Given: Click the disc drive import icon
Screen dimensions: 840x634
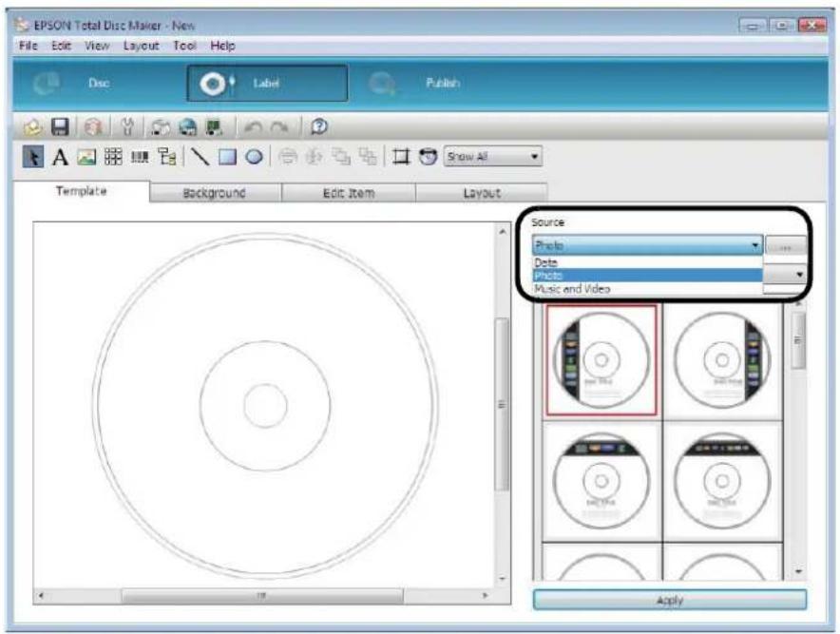Looking at the screenshot, I should (x=160, y=127).
